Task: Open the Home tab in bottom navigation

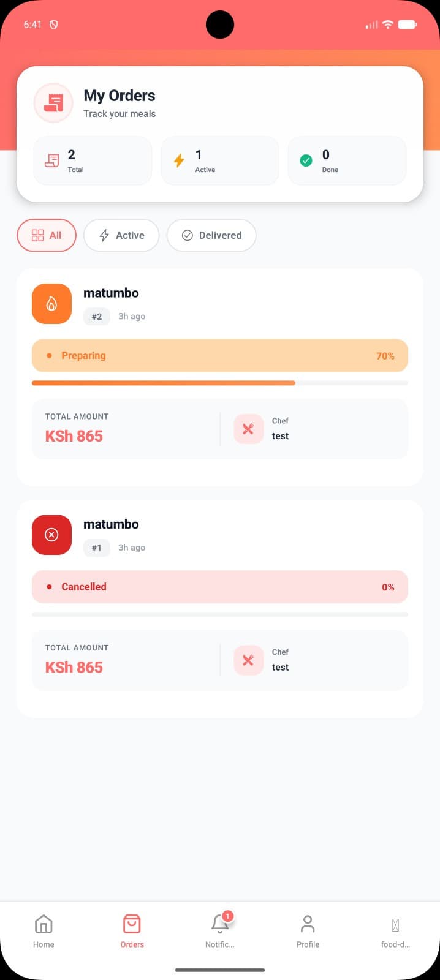Action: (43, 930)
